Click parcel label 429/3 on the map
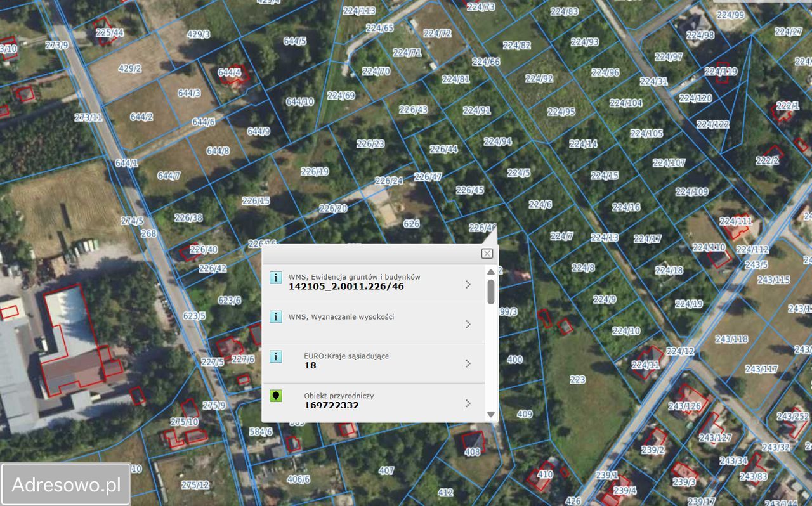The height and width of the screenshot is (506, 812). tap(199, 34)
